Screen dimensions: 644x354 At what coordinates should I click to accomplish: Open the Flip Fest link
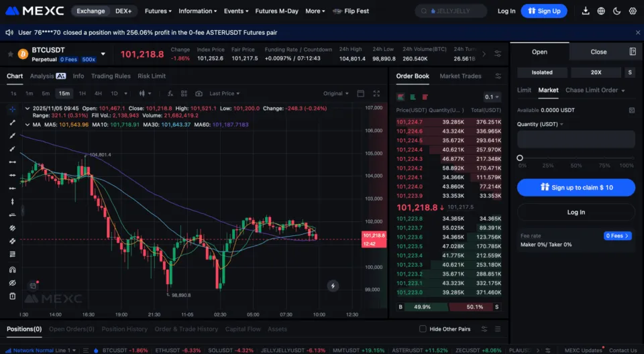pyautogui.click(x=351, y=11)
